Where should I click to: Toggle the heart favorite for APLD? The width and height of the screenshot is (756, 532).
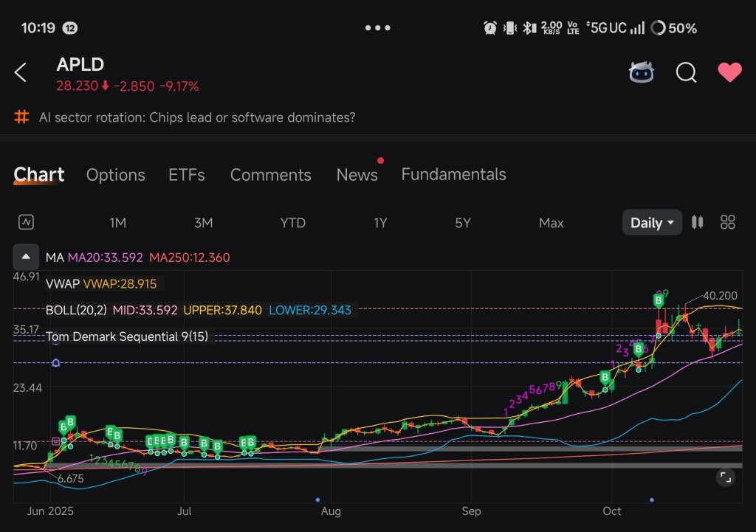729,72
